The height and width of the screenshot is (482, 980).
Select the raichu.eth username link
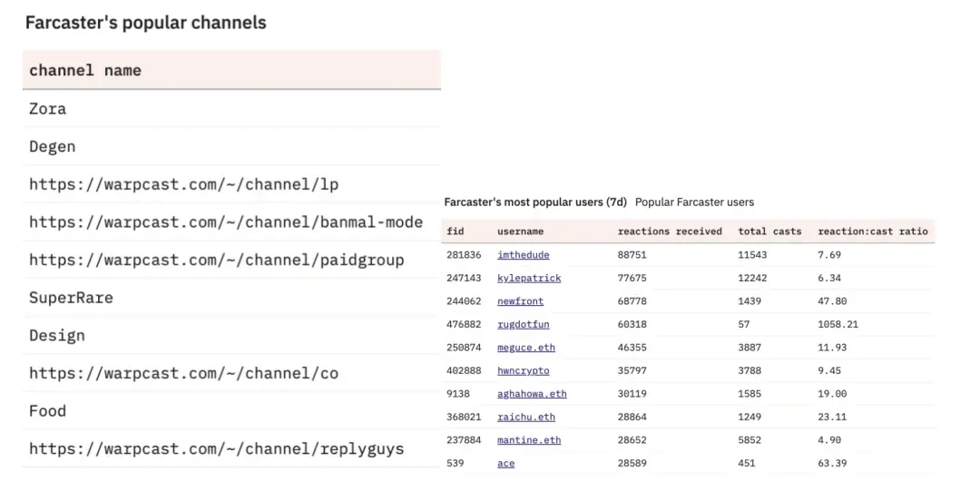click(x=525, y=417)
